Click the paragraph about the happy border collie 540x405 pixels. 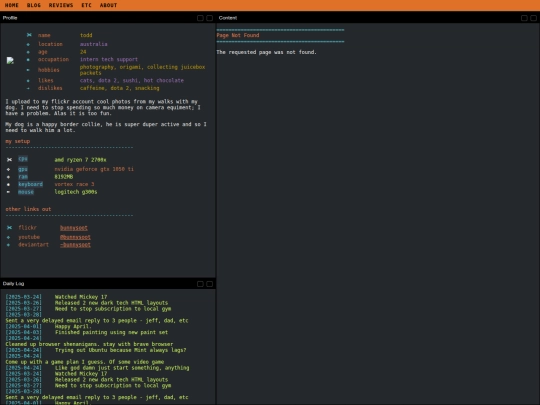pyautogui.click(x=106, y=127)
